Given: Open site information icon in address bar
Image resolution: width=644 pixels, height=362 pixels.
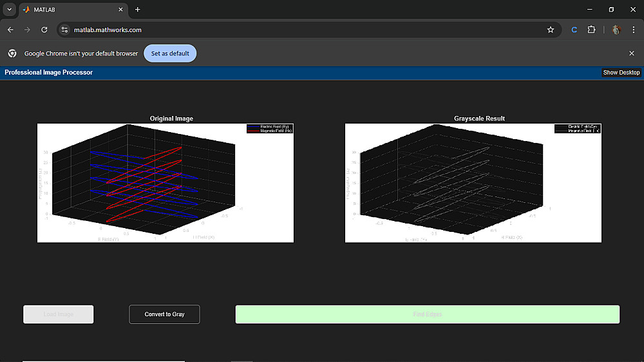Looking at the screenshot, I should pyautogui.click(x=64, y=30).
